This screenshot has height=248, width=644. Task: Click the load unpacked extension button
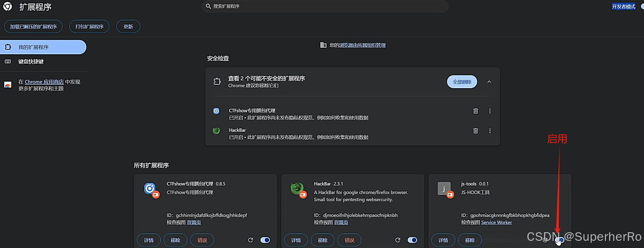(33, 26)
